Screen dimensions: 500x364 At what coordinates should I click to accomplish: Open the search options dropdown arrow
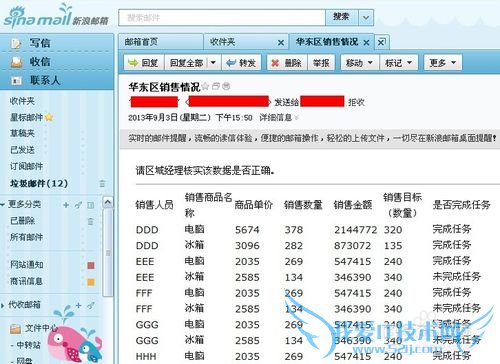pyautogui.click(x=366, y=17)
